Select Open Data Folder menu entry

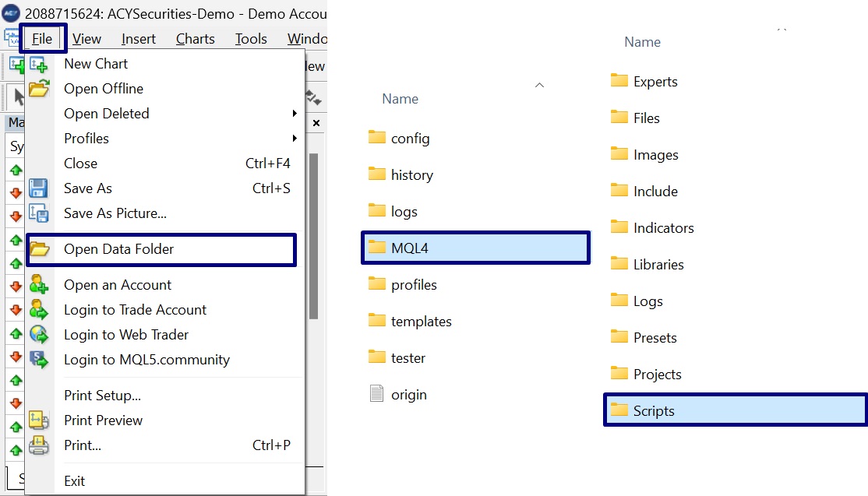pyautogui.click(x=118, y=249)
